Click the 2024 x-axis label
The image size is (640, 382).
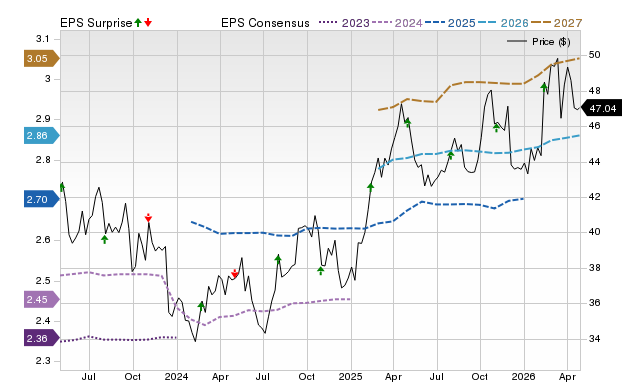pyautogui.click(x=176, y=376)
